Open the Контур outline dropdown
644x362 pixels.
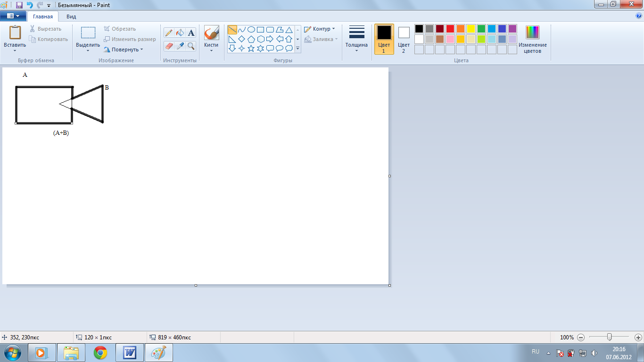pos(320,29)
